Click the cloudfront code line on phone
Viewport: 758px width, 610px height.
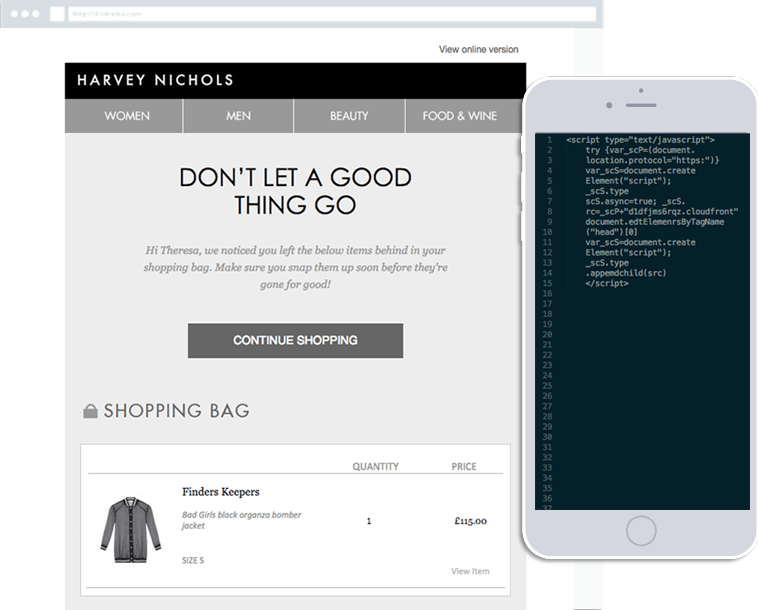[662, 212]
